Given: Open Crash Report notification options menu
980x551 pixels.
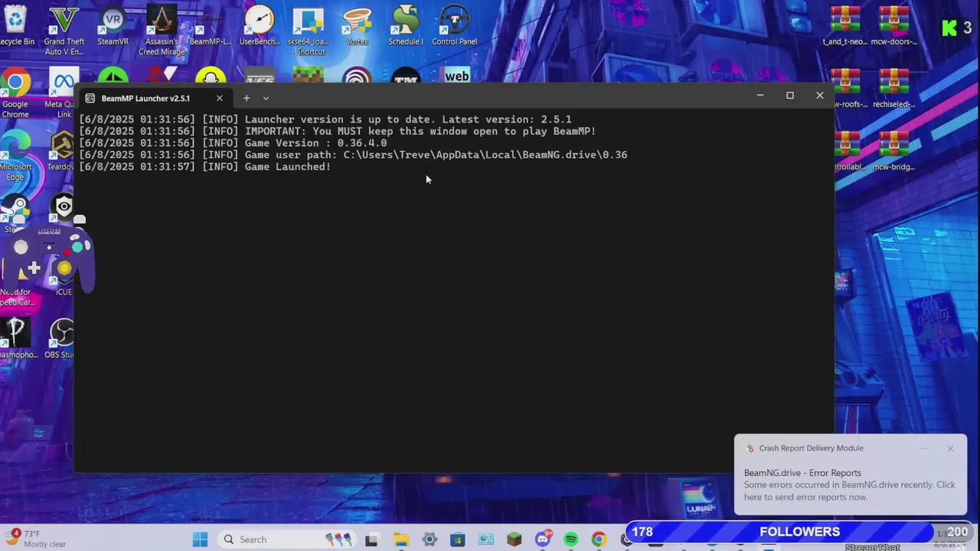Looking at the screenshot, I should 925,448.
